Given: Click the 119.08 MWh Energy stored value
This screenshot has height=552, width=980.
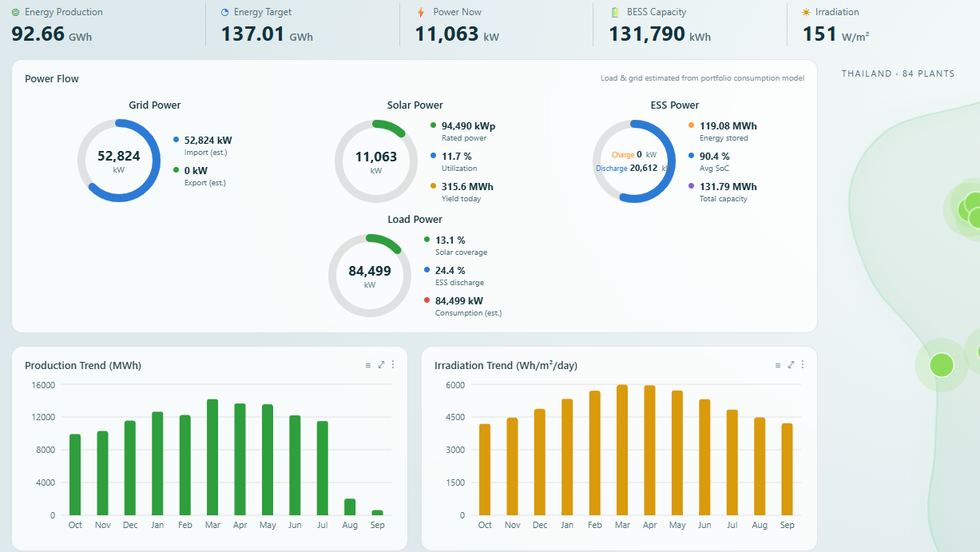Looking at the screenshot, I should pos(728,125).
